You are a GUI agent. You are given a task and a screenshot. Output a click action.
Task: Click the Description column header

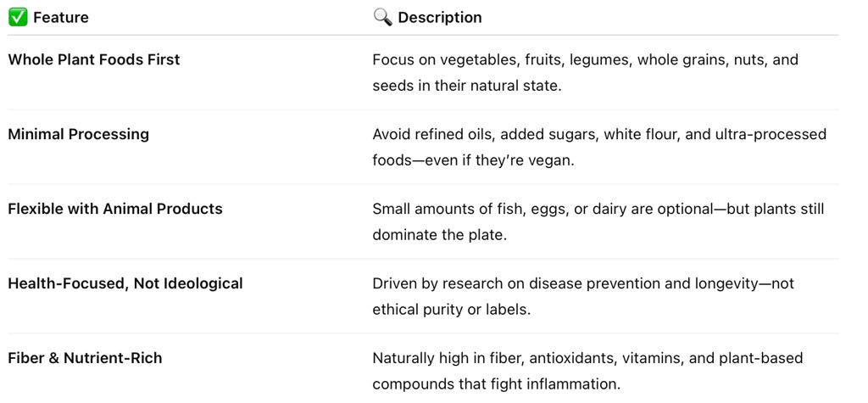(440, 18)
